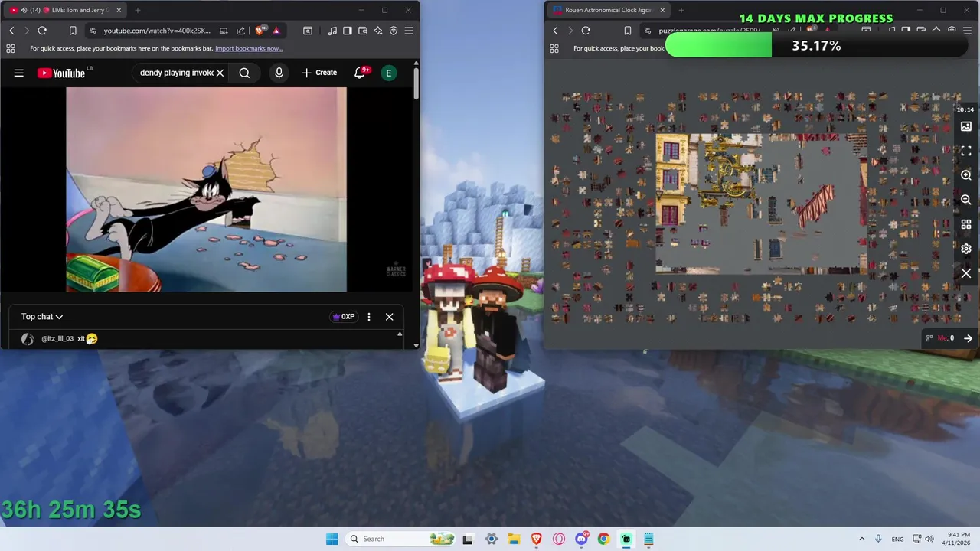Start YouTube voice search with microphone
980x551 pixels.
(279, 73)
